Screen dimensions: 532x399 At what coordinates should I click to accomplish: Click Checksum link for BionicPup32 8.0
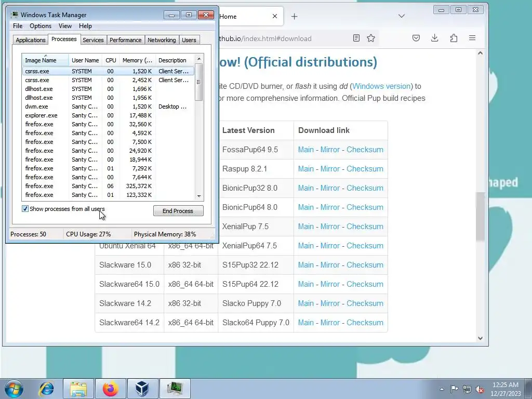pyautogui.click(x=365, y=188)
